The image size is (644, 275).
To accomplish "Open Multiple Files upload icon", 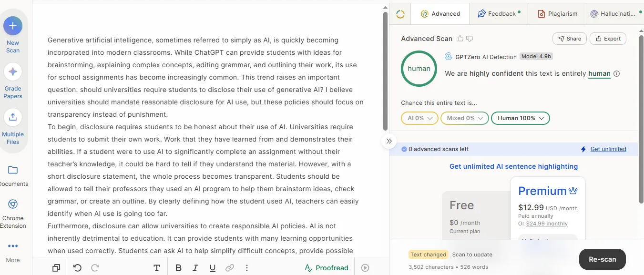I will pos(13,117).
